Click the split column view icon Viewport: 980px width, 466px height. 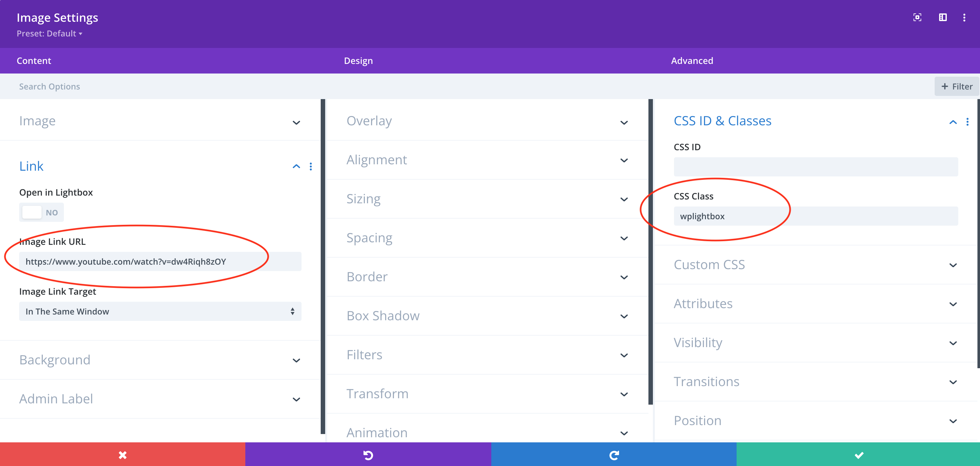point(943,18)
